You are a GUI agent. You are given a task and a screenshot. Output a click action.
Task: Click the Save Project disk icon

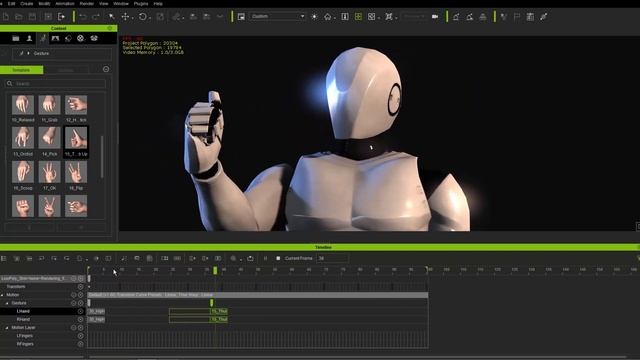pos(32,17)
